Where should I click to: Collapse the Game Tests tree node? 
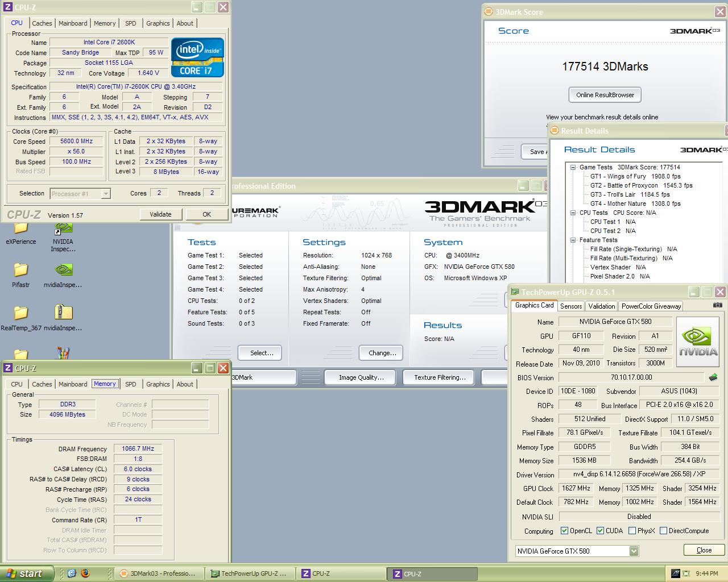[x=573, y=167]
